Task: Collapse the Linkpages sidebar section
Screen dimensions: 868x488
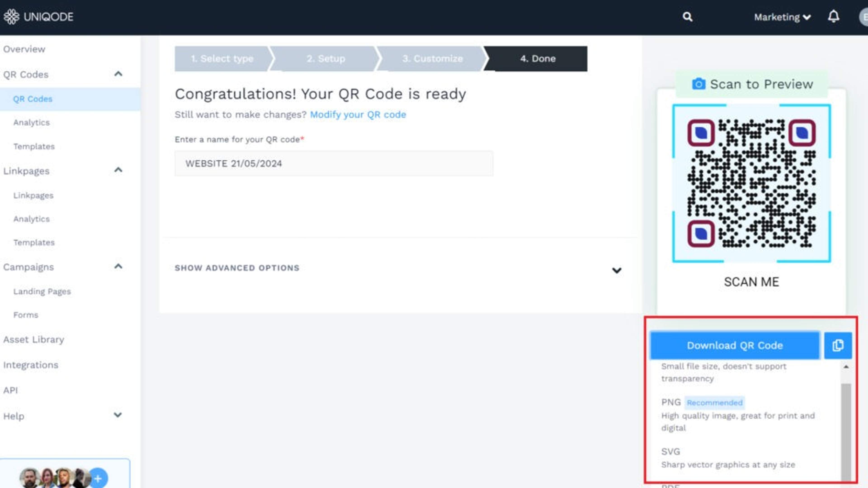Action: [x=118, y=170]
